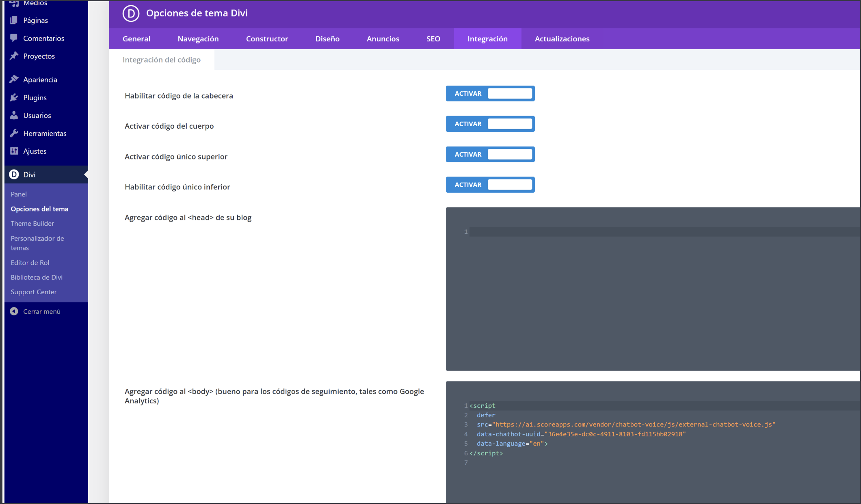This screenshot has height=504, width=861.
Task: Toggle Activar código del cuerpo switch
Action: tap(490, 124)
